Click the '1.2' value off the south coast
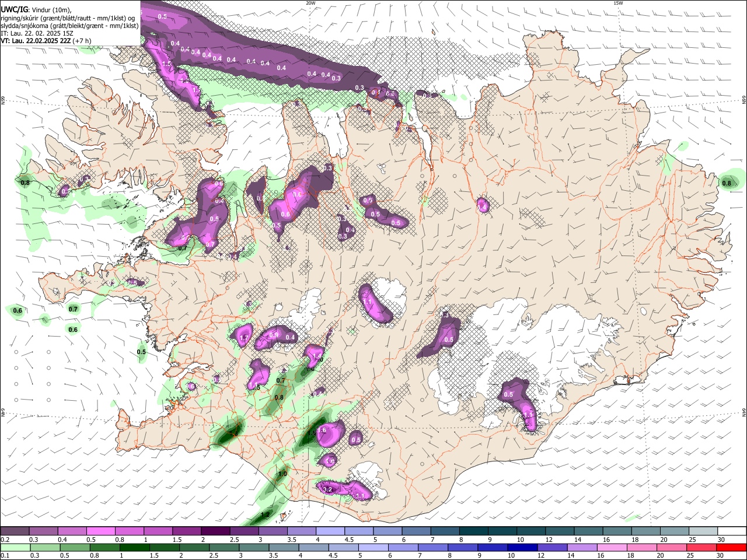This screenshot has height=560, width=747. coord(265,514)
